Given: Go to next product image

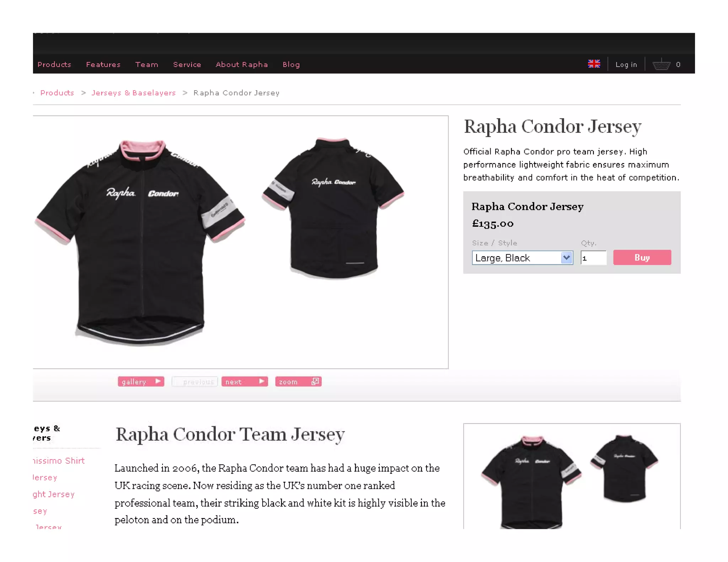Looking at the screenshot, I should click(245, 382).
